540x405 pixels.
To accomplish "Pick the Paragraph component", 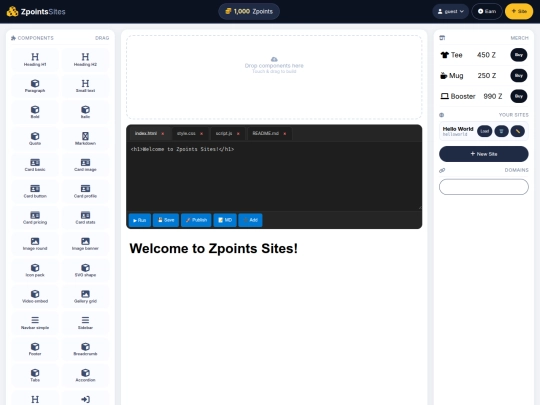I will click(35, 86).
